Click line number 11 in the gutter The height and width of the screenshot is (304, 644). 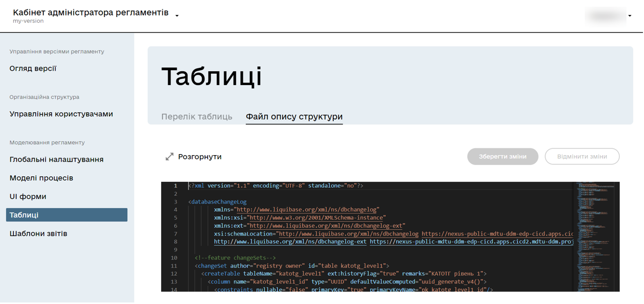pyautogui.click(x=174, y=266)
